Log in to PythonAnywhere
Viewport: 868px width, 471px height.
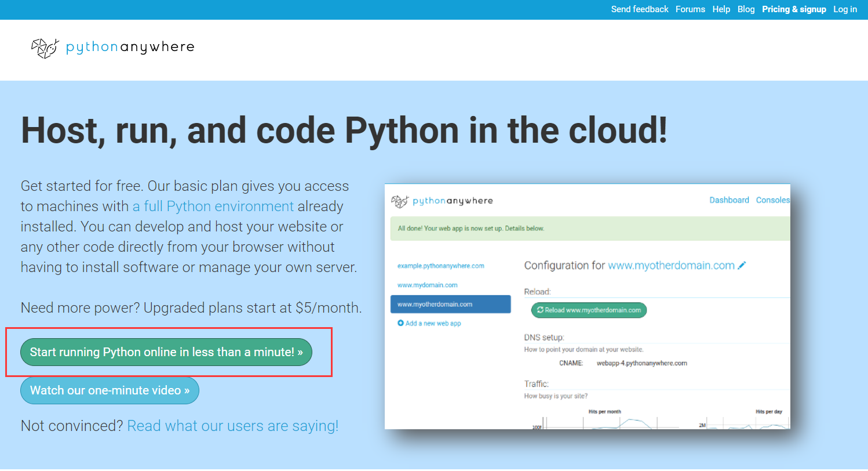tap(845, 9)
